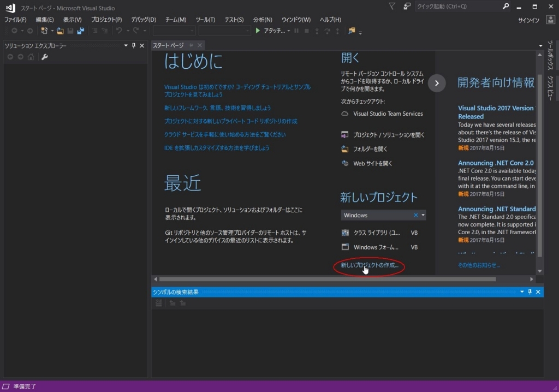Click the Redo toolbar icon

[x=136, y=31]
